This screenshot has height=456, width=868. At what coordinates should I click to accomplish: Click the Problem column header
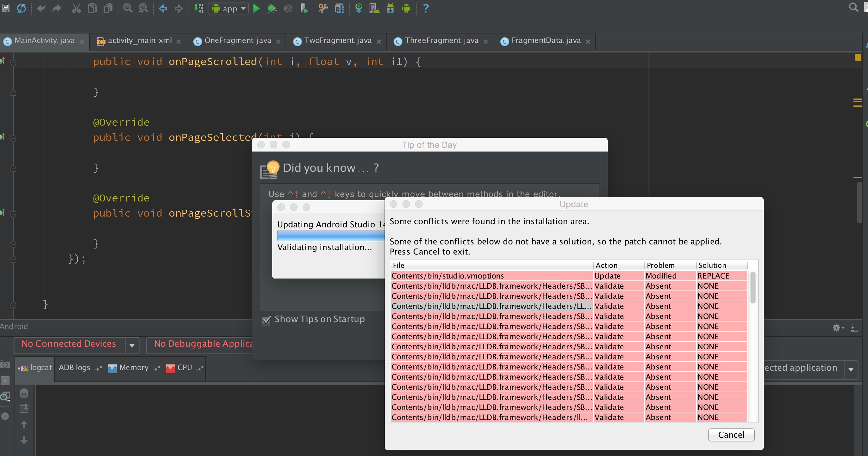coord(670,265)
